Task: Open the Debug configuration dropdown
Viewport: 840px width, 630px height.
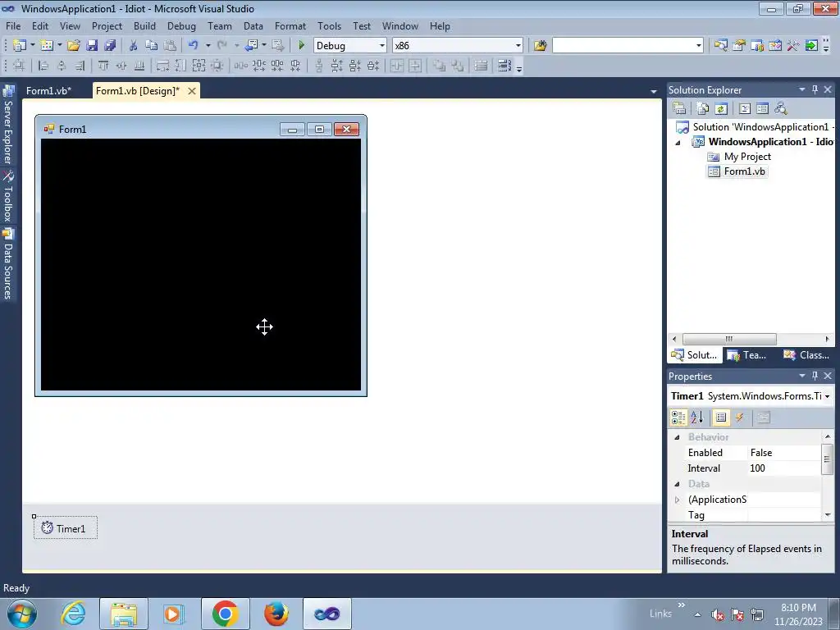Action: click(x=382, y=46)
